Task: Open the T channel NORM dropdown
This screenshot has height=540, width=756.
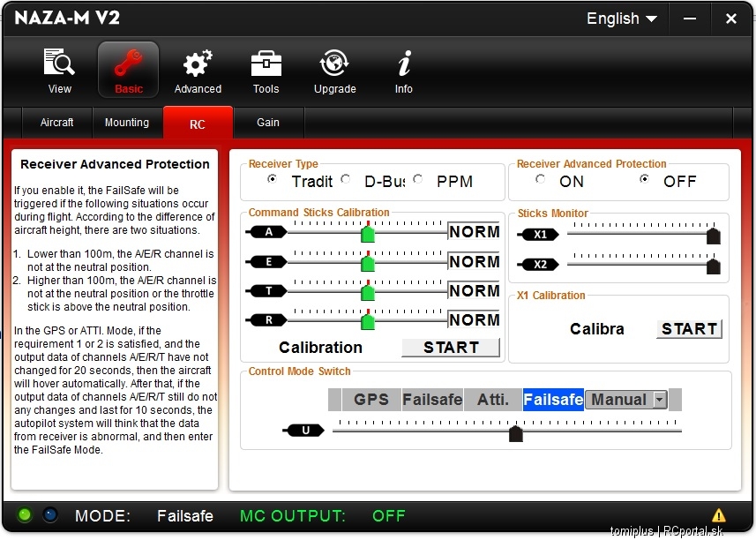Action: pos(474,290)
